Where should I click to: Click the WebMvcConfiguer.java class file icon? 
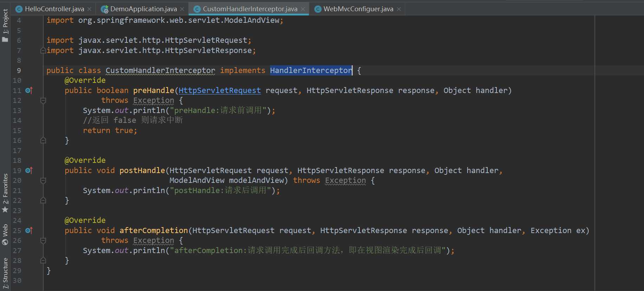point(318,9)
